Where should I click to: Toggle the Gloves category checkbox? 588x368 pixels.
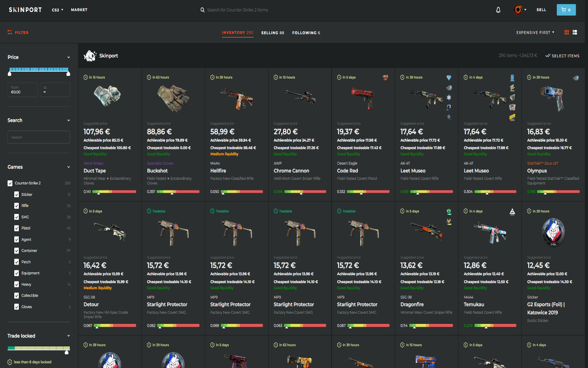(x=17, y=307)
